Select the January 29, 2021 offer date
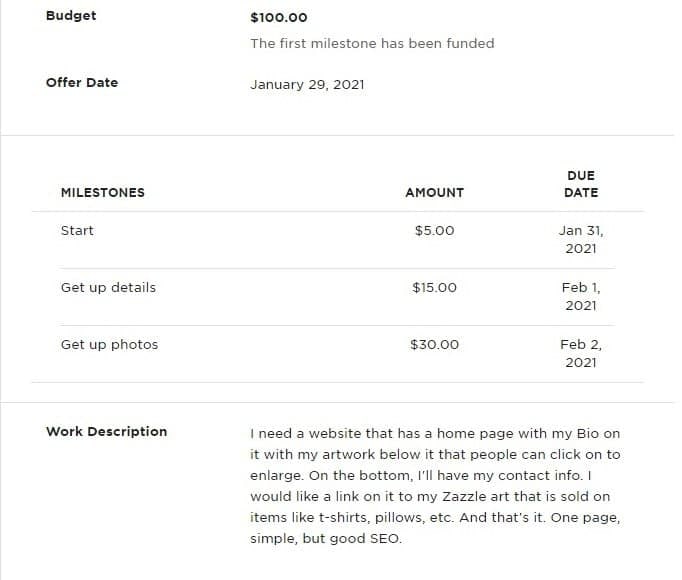The image size is (682, 580). point(307,84)
